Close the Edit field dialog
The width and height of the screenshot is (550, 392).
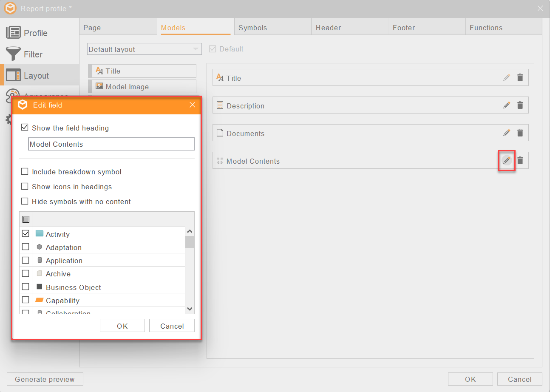coord(193,105)
